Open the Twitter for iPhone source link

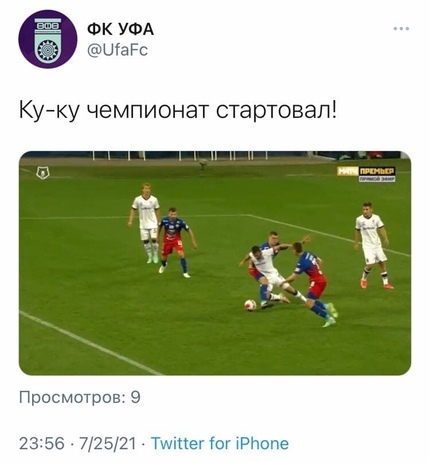point(220,443)
